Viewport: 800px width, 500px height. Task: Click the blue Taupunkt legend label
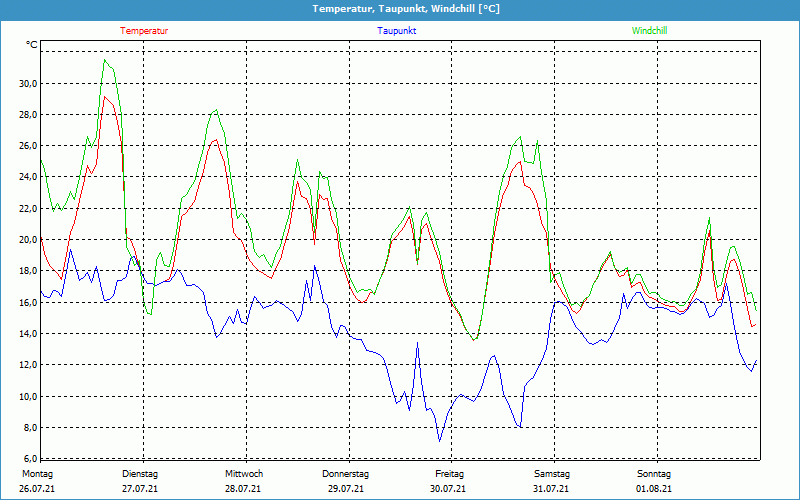397,31
